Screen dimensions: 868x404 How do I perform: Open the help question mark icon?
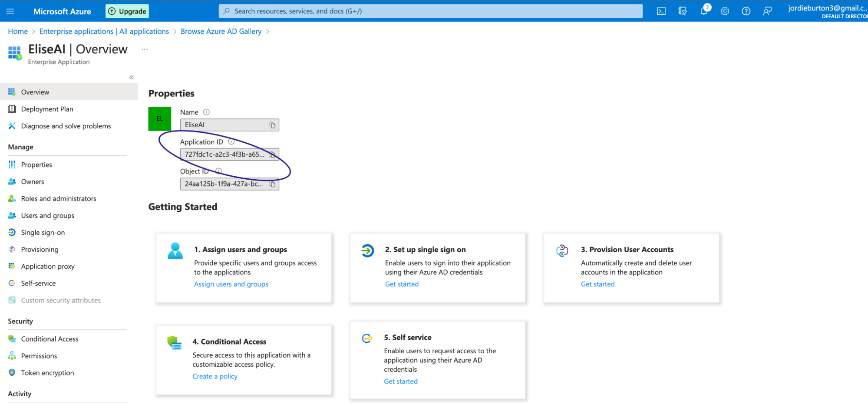[746, 11]
